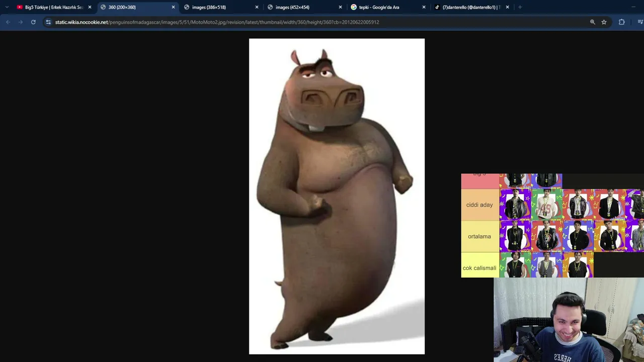Close the Big5 Türkiye YouTube tab
The width and height of the screenshot is (644, 362).
90,7
